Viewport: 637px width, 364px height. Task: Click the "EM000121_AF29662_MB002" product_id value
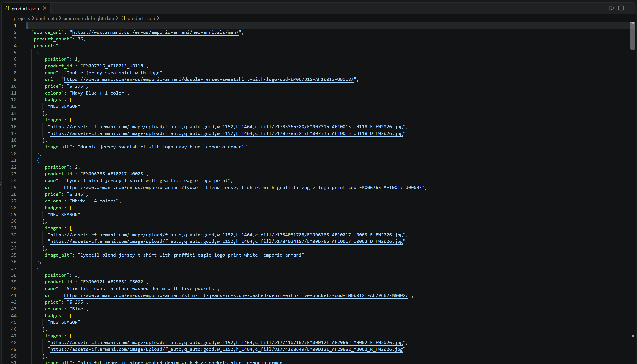point(113,282)
